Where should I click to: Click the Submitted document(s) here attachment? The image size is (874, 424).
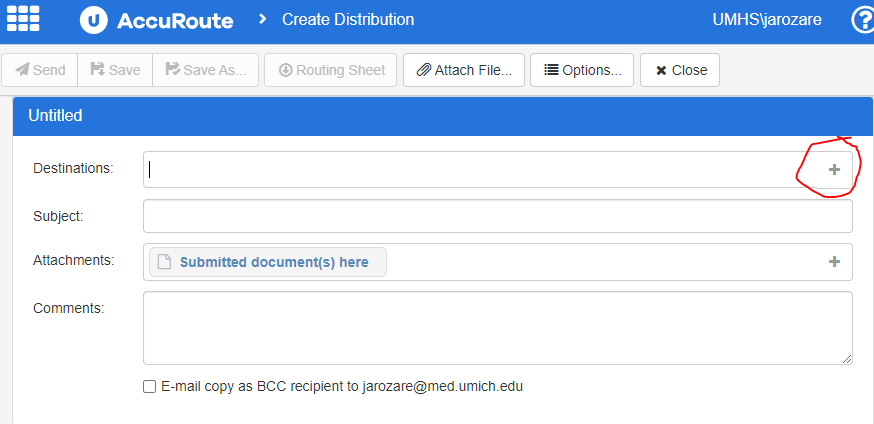pyautogui.click(x=273, y=262)
